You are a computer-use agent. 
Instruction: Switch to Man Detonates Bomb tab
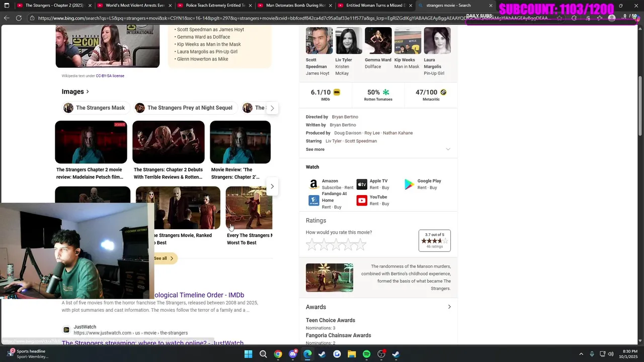tap(296, 6)
